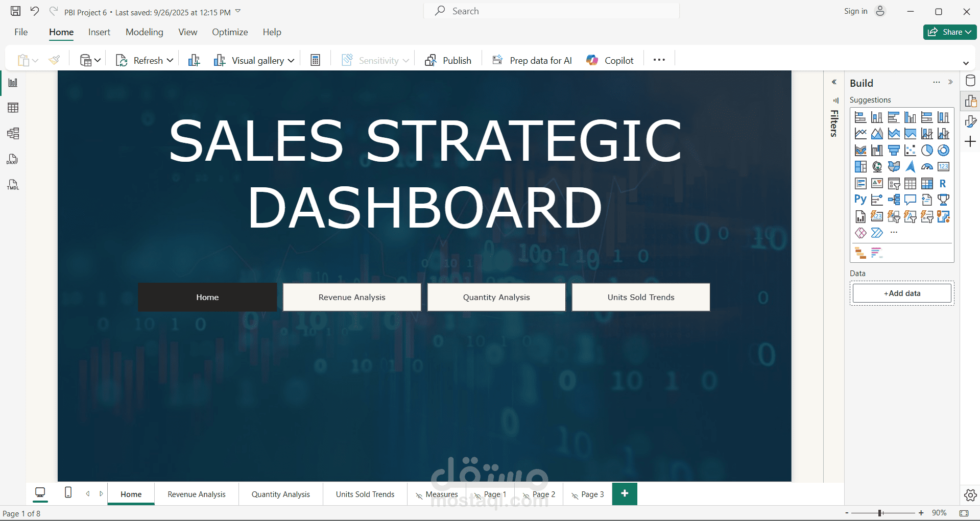Switch to the Model view
980x521 pixels.
tap(13, 134)
